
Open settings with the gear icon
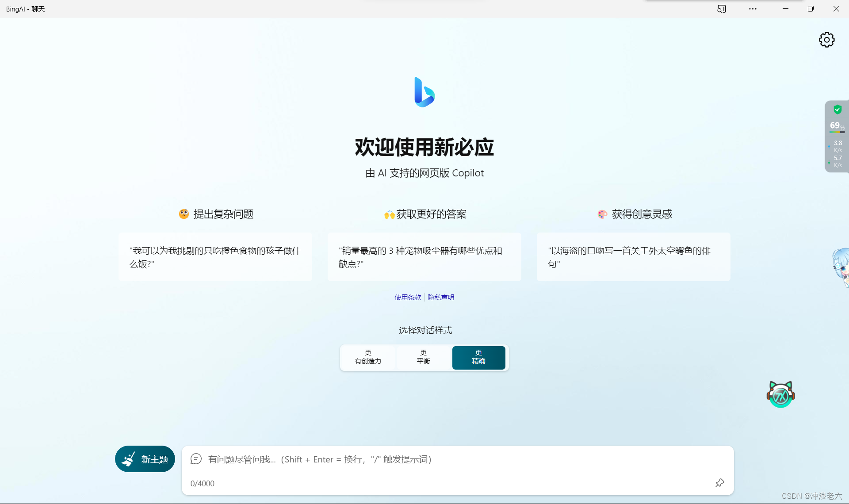coord(826,40)
